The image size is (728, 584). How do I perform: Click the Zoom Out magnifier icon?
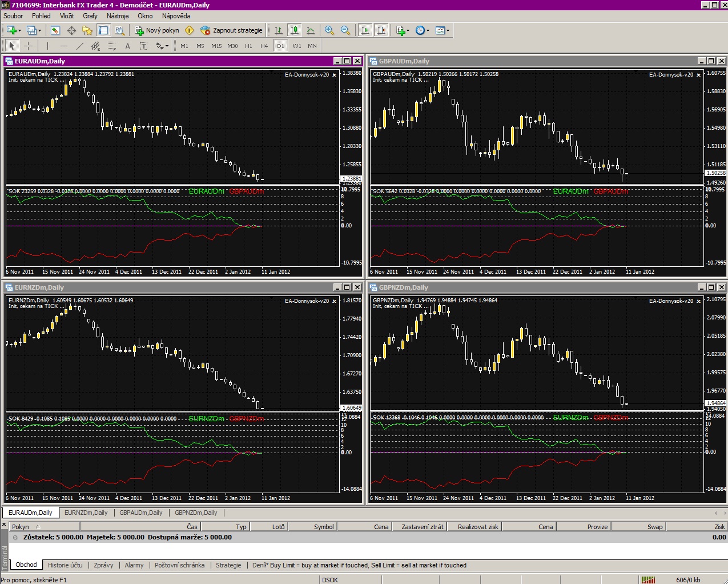(345, 30)
